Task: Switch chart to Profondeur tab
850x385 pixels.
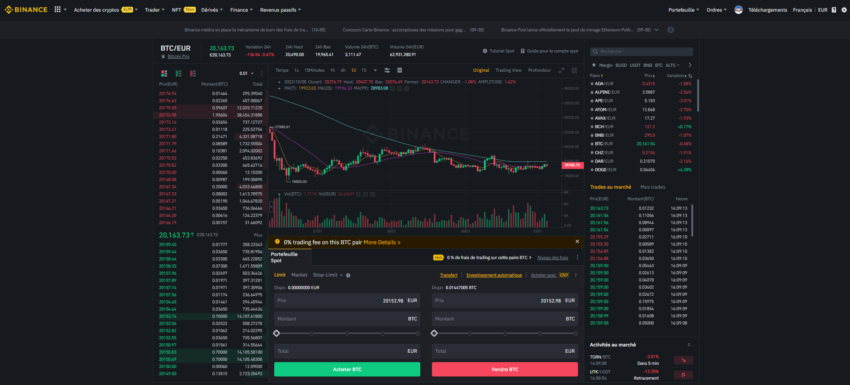Action: (539, 70)
